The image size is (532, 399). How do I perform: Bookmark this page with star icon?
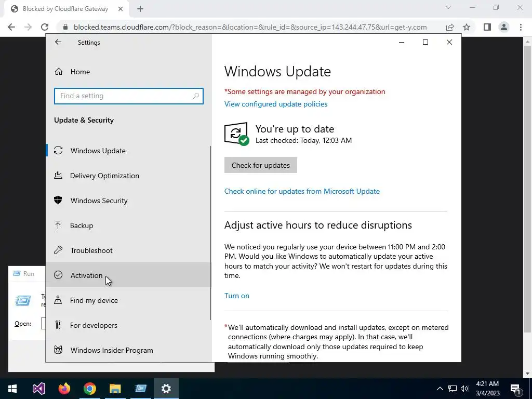coord(467,27)
